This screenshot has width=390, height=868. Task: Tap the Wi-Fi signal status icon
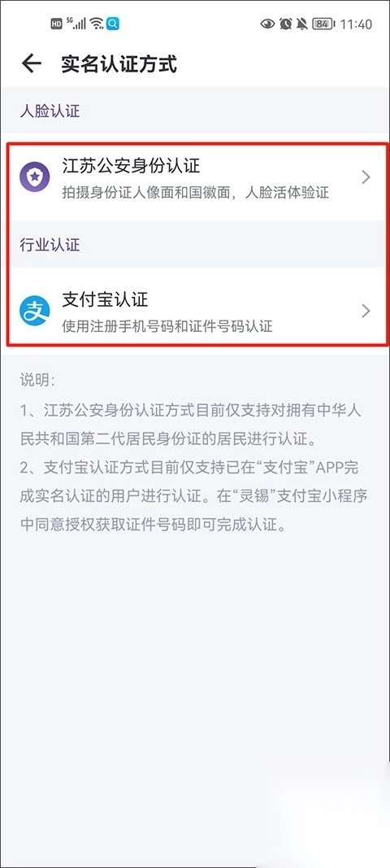click(x=97, y=24)
